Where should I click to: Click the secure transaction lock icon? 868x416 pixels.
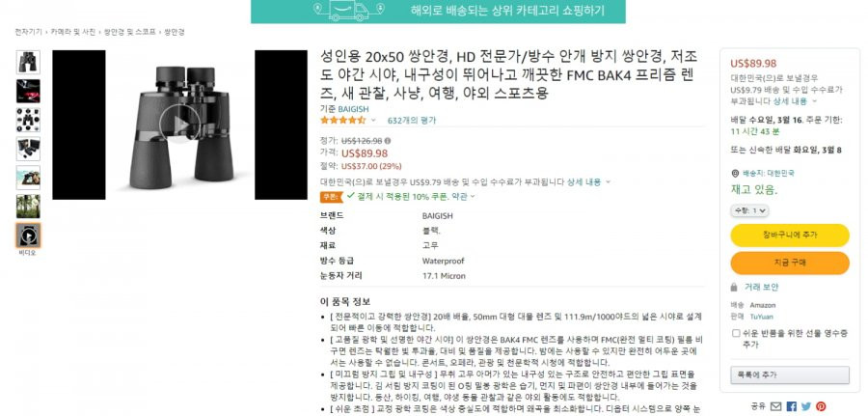[x=734, y=287]
